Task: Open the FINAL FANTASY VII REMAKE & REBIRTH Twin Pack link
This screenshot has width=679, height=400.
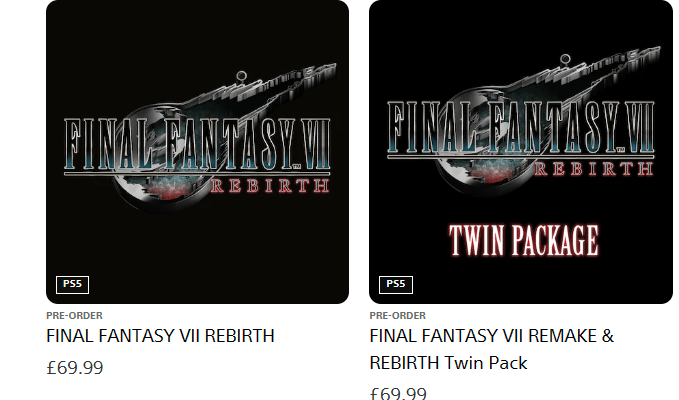Action: point(491,349)
